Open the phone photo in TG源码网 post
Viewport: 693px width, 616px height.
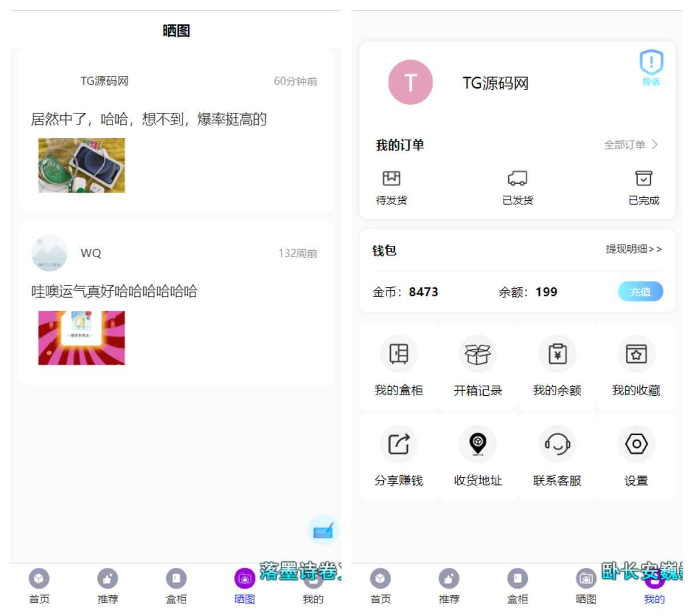[x=82, y=165]
